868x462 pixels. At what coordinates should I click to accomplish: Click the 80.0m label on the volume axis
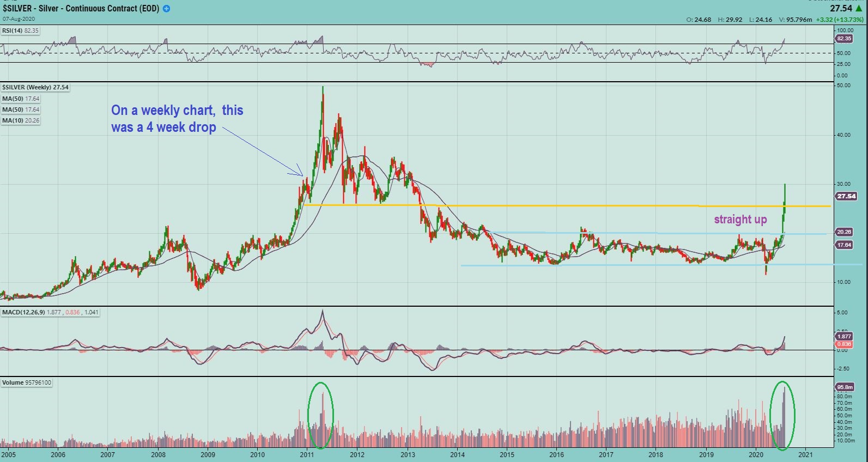point(845,397)
